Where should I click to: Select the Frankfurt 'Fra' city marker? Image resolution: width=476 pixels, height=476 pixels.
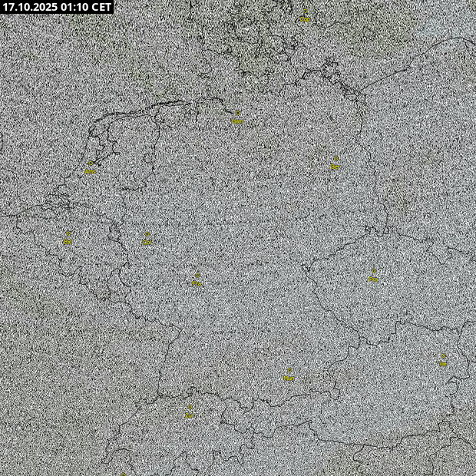click(197, 276)
